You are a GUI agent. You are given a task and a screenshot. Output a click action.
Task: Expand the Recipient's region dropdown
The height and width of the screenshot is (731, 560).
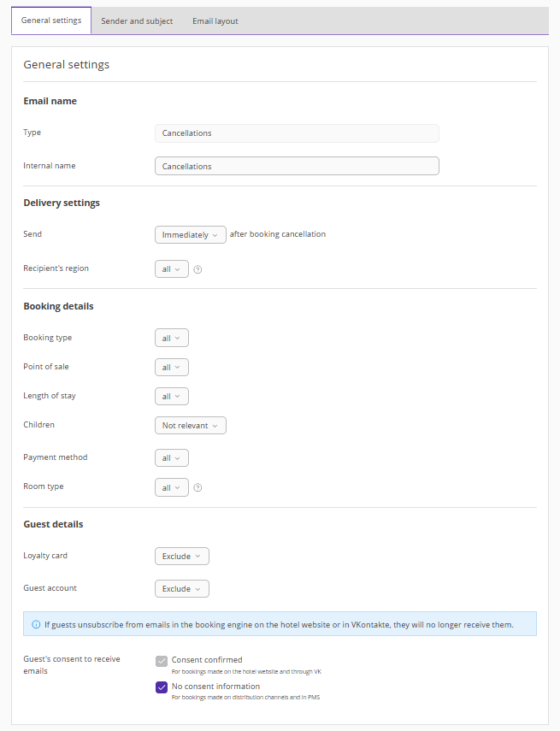[171, 269]
